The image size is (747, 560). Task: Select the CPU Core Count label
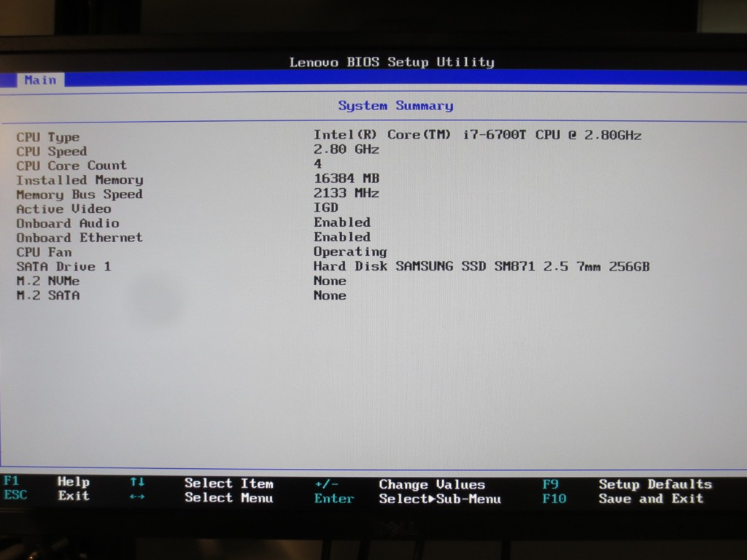(x=71, y=166)
